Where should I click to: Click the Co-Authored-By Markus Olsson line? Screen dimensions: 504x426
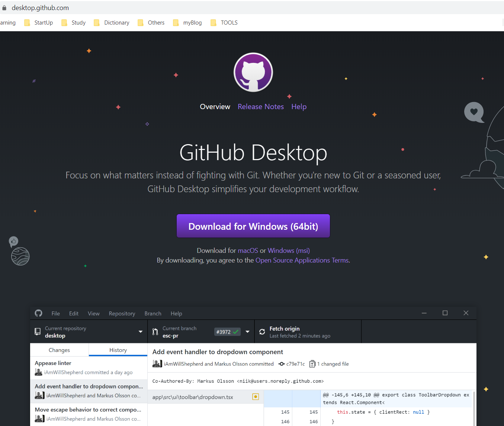tap(238, 381)
